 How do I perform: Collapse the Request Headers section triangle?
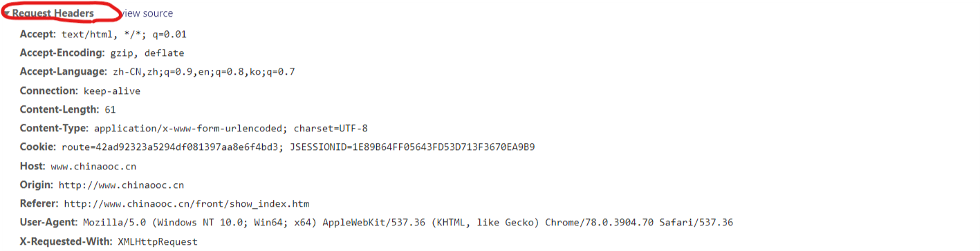[x=6, y=14]
